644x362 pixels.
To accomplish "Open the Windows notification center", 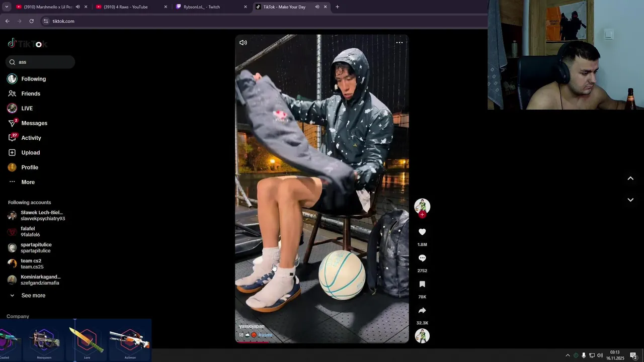I will point(633,355).
